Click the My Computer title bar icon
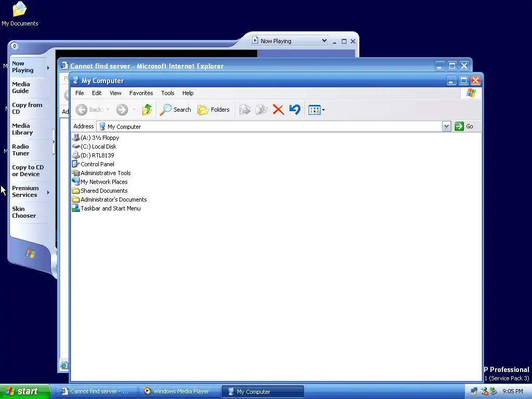Viewport: 532px width, 399px height. [x=76, y=81]
